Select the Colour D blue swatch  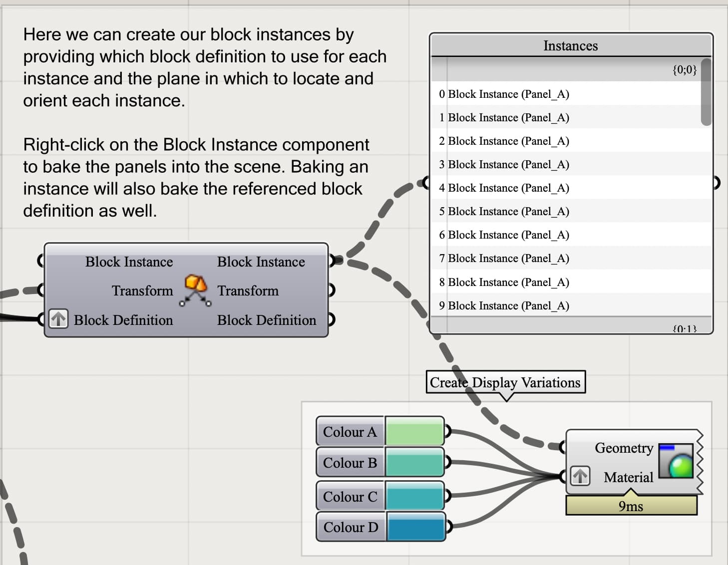coord(414,527)
